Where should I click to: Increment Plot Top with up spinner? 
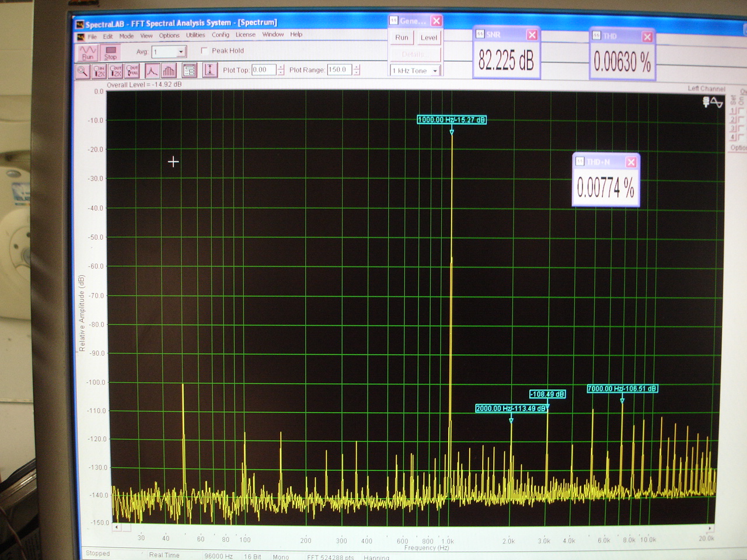(281, 66)
